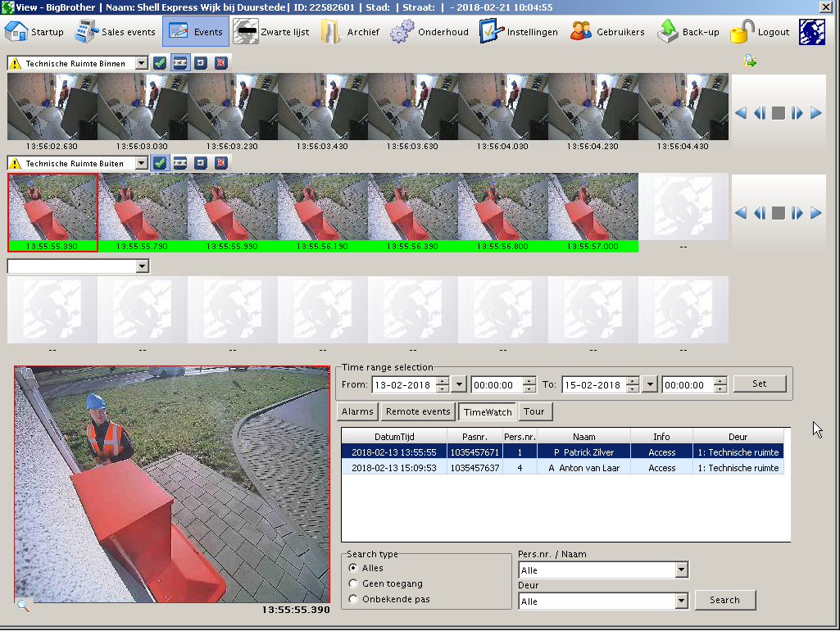
Task: Select the Alles search type
Action: coord(353,568)
